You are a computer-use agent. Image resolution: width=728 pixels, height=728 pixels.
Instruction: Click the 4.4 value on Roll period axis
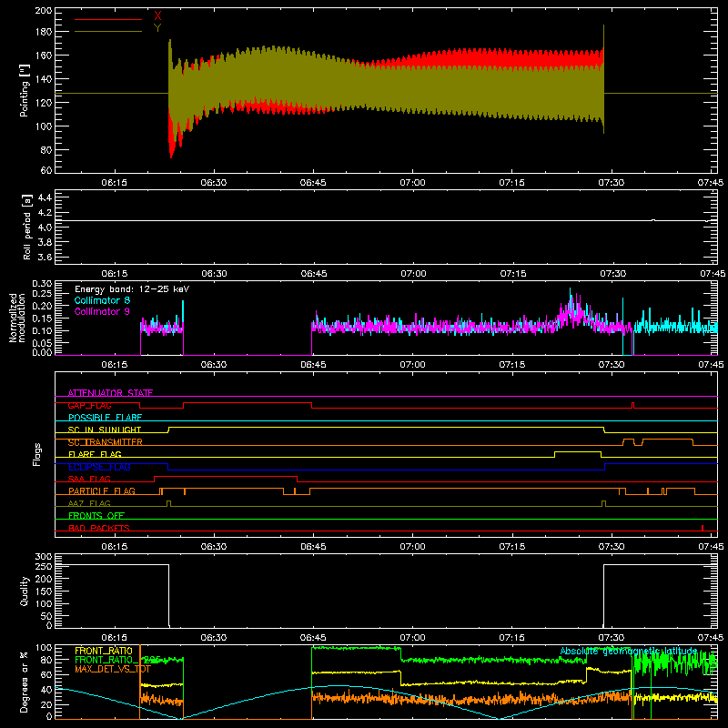(45, 197)
